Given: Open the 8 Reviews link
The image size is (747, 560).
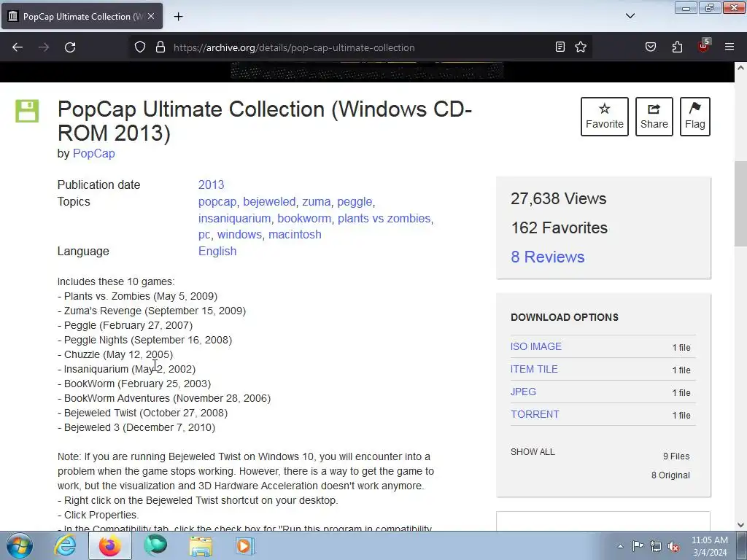Looking at the screenshot, I should point(547,257).
